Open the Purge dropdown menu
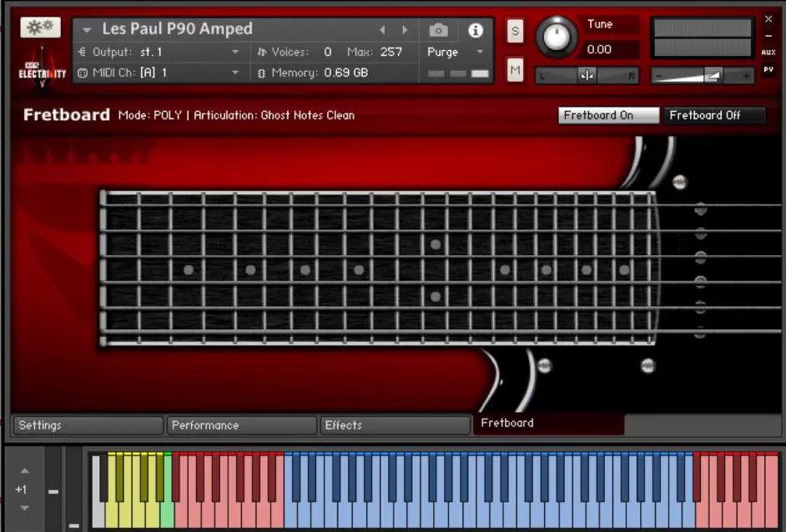The height and width of the screenshot is (532, 786). tap(455, 52)
